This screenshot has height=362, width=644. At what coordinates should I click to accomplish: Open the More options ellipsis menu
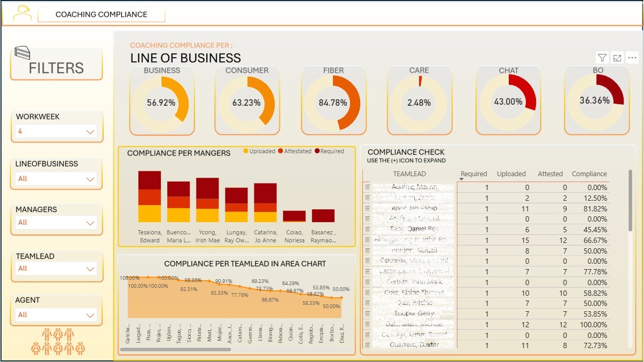[632, 58]
